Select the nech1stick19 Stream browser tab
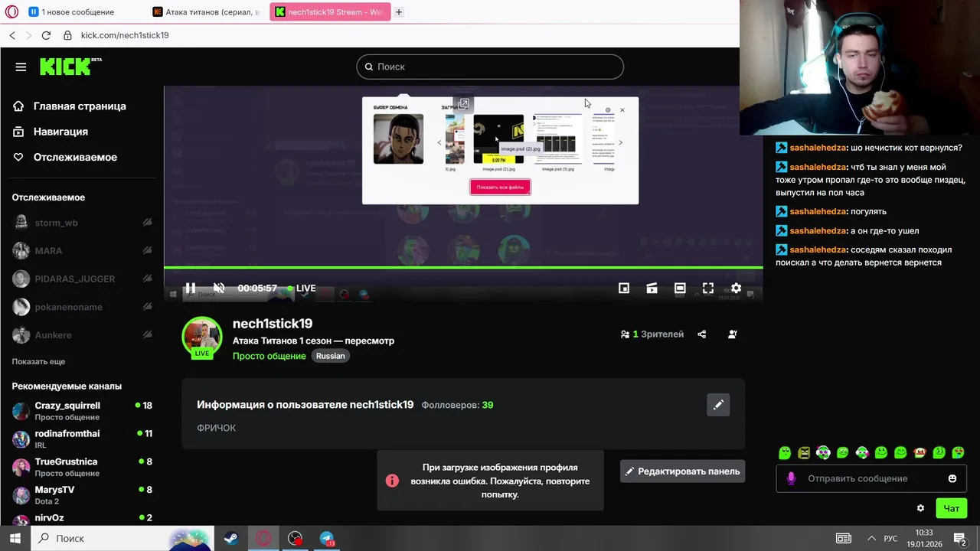Screen dimensions: 980x551 [x=330, y=11]
